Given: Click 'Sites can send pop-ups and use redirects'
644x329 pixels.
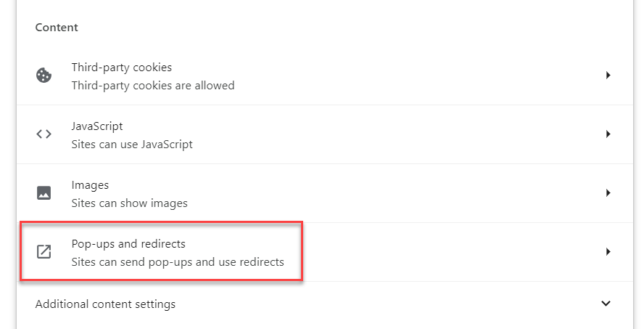Looking at the screenshot, I should [x=177, y=261].
